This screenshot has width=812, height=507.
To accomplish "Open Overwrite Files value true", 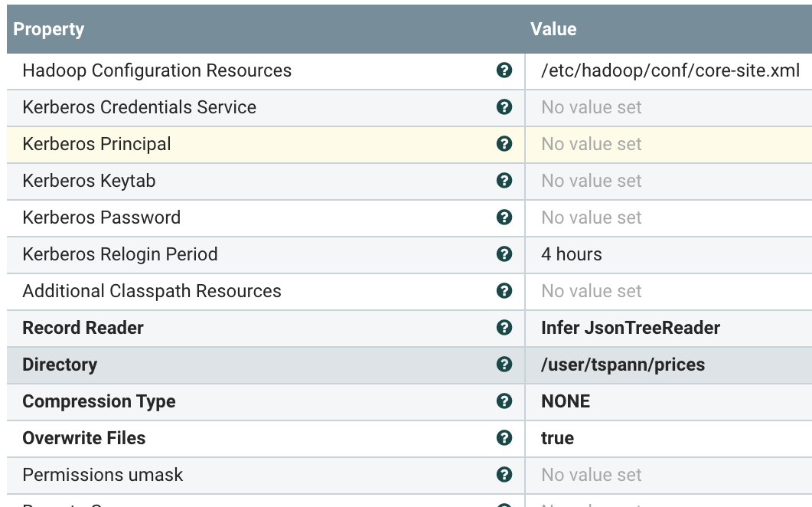I will pyautogui.click(x=557, y=438).
